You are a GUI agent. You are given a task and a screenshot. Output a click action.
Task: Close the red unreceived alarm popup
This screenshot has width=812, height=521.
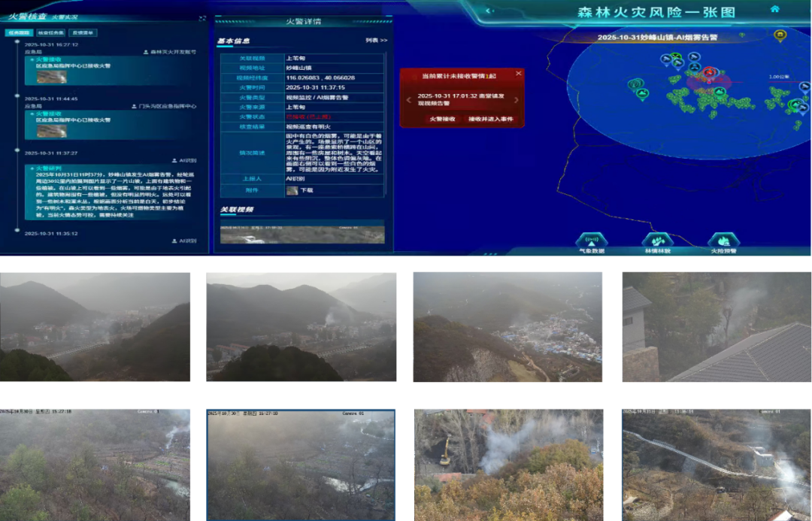(518, 74)
